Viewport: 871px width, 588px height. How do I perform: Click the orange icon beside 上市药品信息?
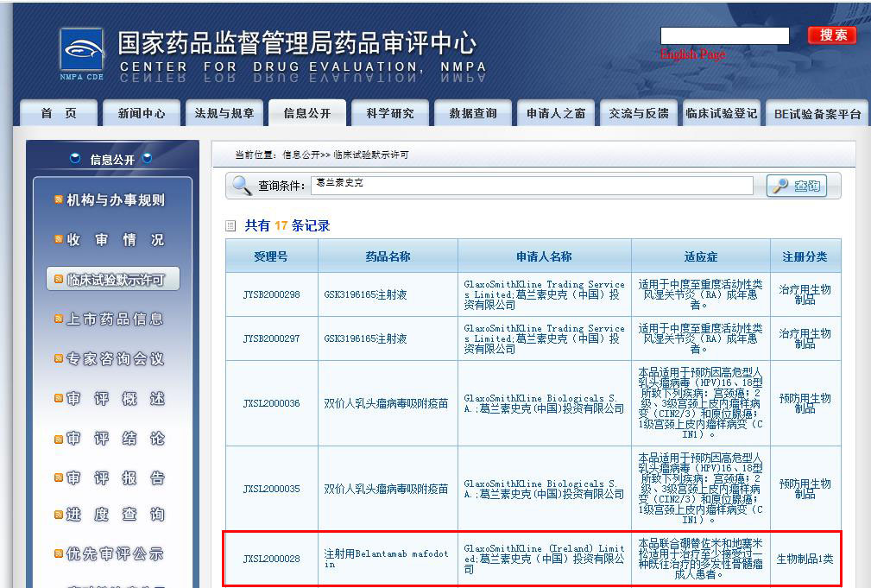click(59, 319)
